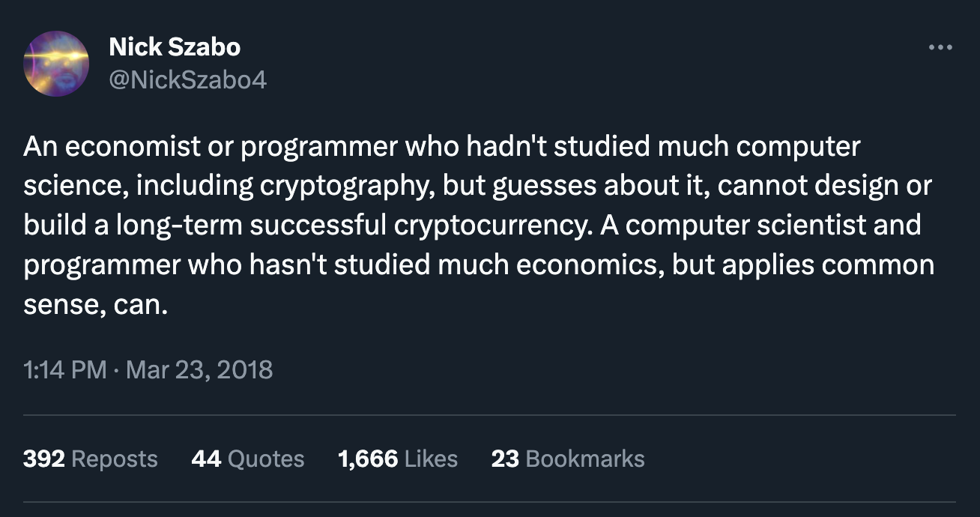Click the Bookmarks label

[585, 459]
